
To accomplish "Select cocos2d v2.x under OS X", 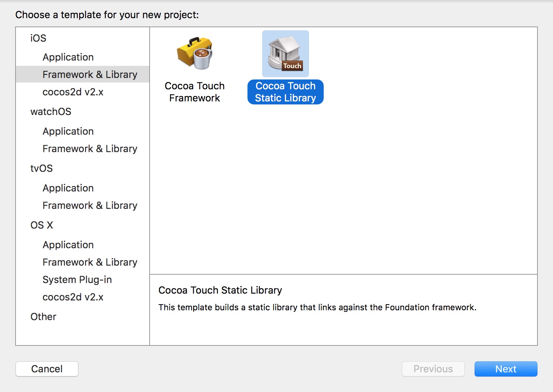I will (73, 297).
